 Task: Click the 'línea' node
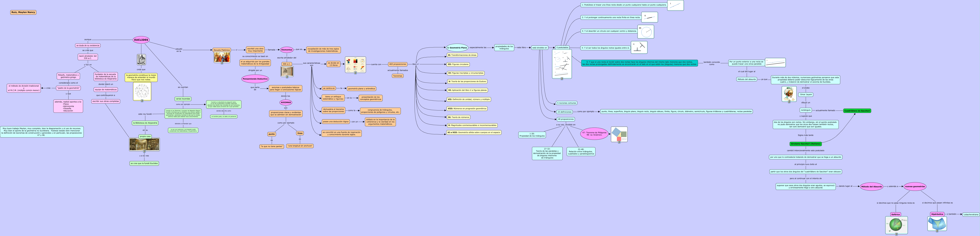coord(300,133)
